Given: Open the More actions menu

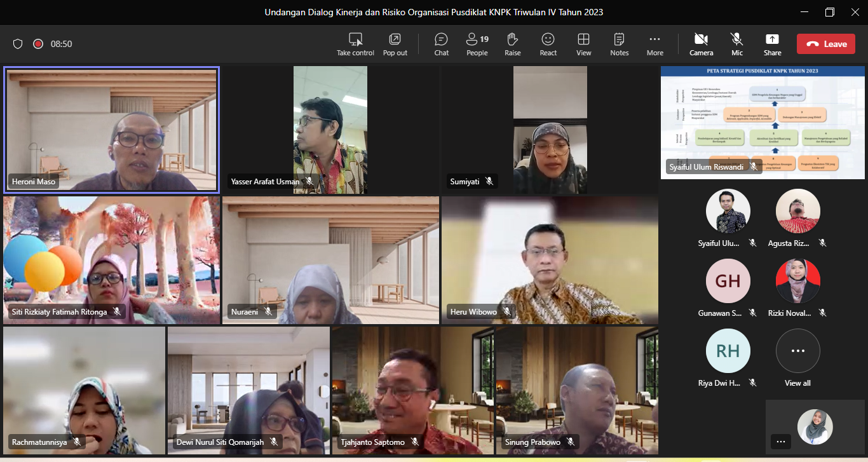Looking at the screenshot, I should click(655, 44).
